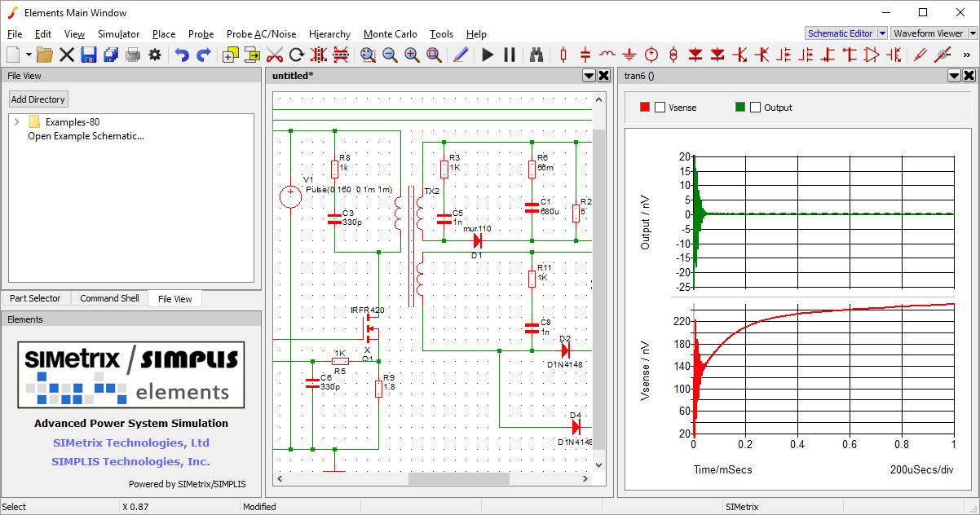This screenshot has height=515, width=980.
Task: Select the inductor part icon
Action: [607, 55]
